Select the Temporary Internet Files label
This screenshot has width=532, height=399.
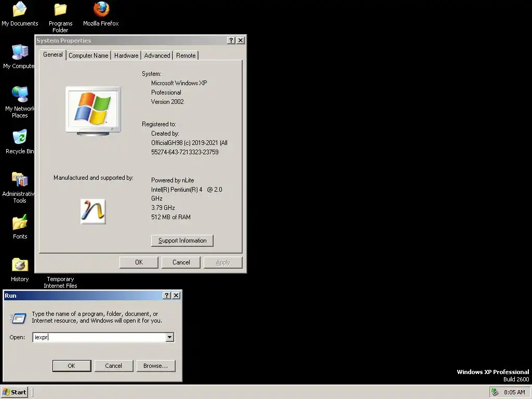point(60,282)
